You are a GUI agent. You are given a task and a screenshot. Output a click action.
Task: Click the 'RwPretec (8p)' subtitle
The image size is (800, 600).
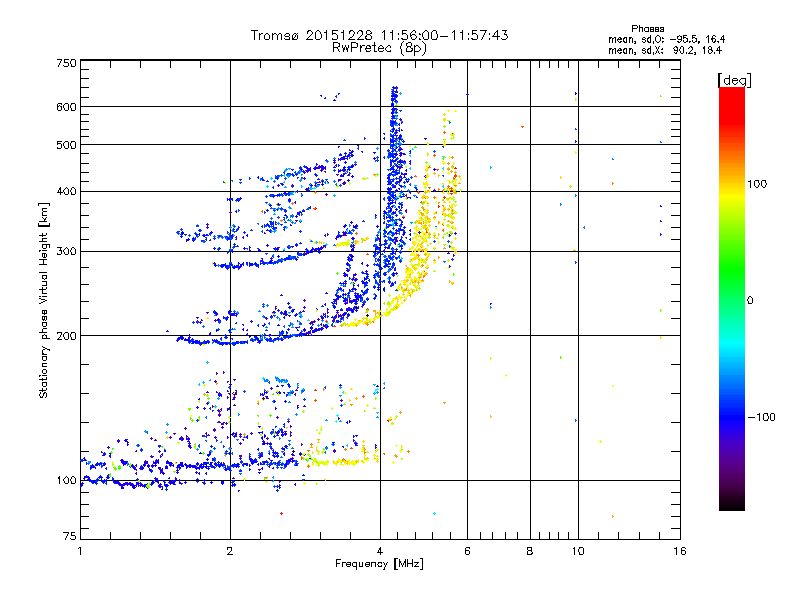[x=380, y=48]
